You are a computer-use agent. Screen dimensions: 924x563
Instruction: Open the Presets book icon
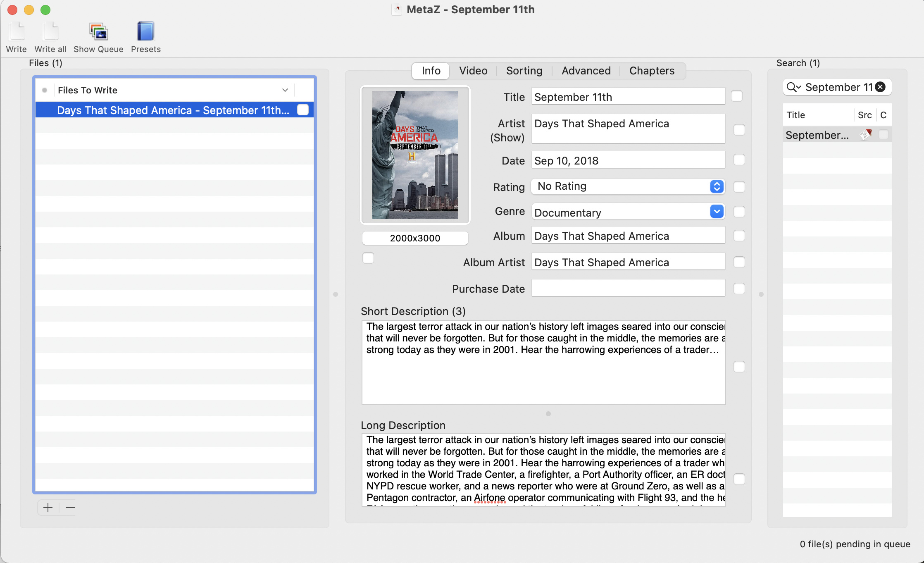[x=145, y=32]
